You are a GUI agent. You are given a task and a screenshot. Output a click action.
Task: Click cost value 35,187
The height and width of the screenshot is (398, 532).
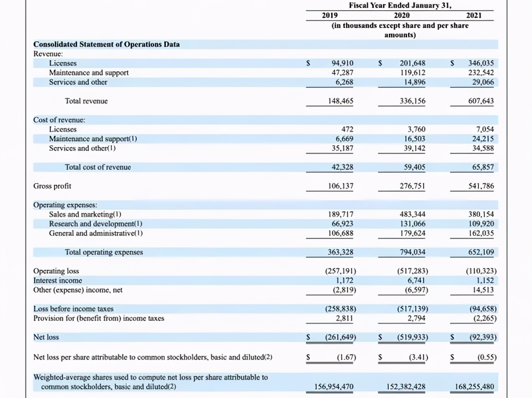(x=342, y=148)
